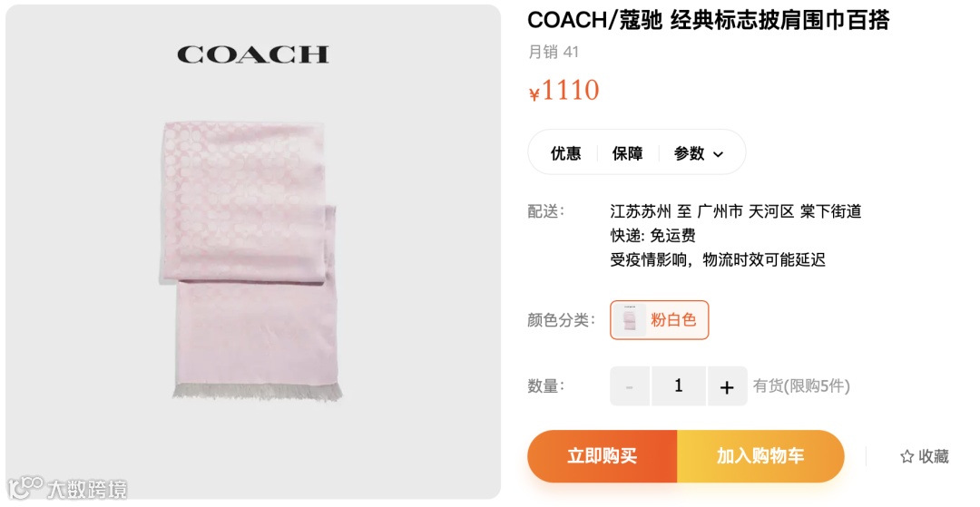The height and width of the screenshot is (507, 980).
Task: Click the delivery address 广州市 天河区 棠下街道
Action: tap(779, 211)
